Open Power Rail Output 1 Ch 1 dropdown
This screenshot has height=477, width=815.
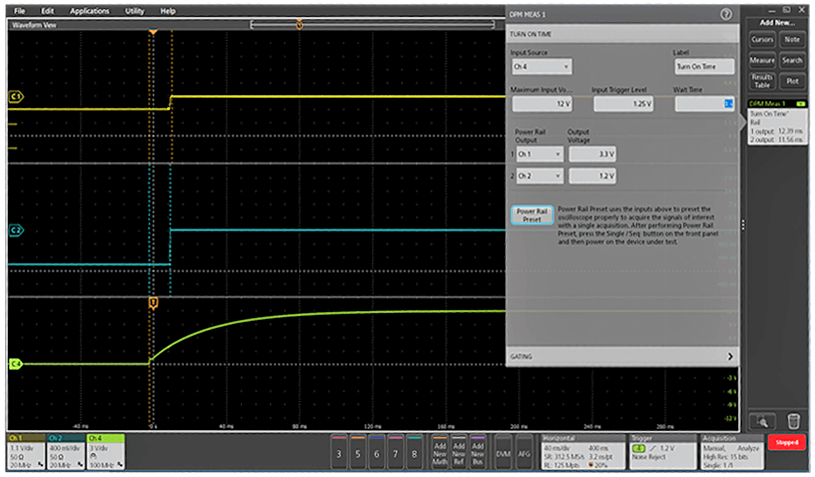click(540, 154)
